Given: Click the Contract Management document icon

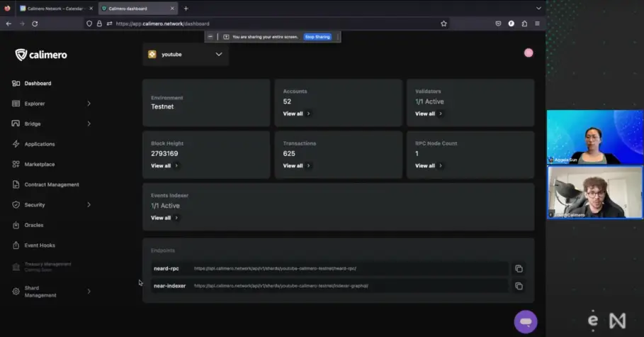Looking at the screenshot, I should click(x=16, y=184).
